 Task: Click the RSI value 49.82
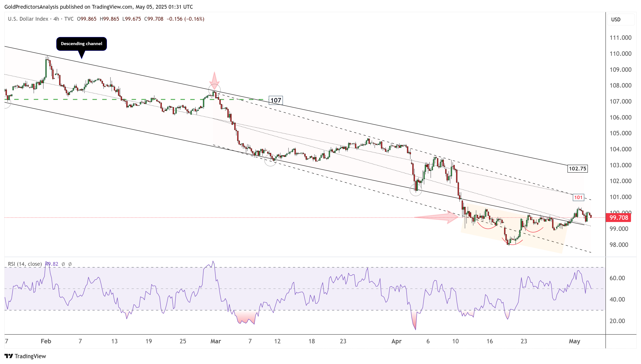(52, 264)
